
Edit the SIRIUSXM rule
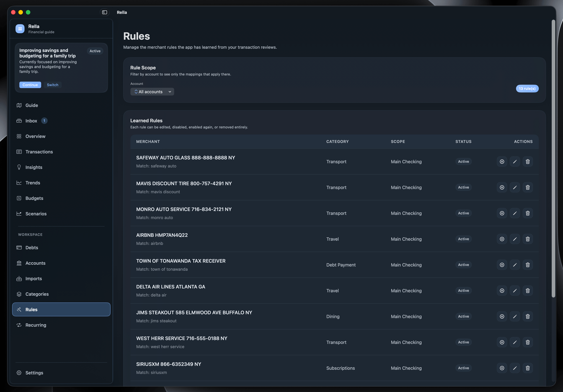pos(515,368)
